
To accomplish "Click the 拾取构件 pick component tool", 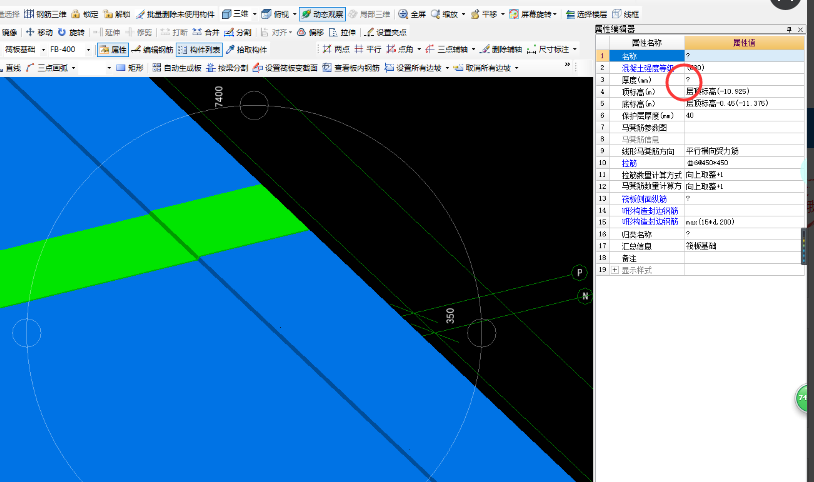I will pyautogui.click(x=247, y=49).
